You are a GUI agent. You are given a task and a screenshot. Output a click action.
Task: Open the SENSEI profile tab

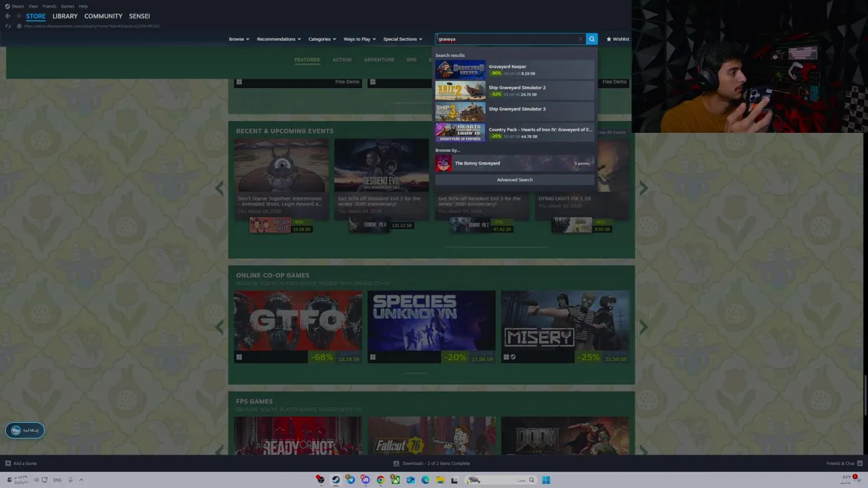point(140,16)
